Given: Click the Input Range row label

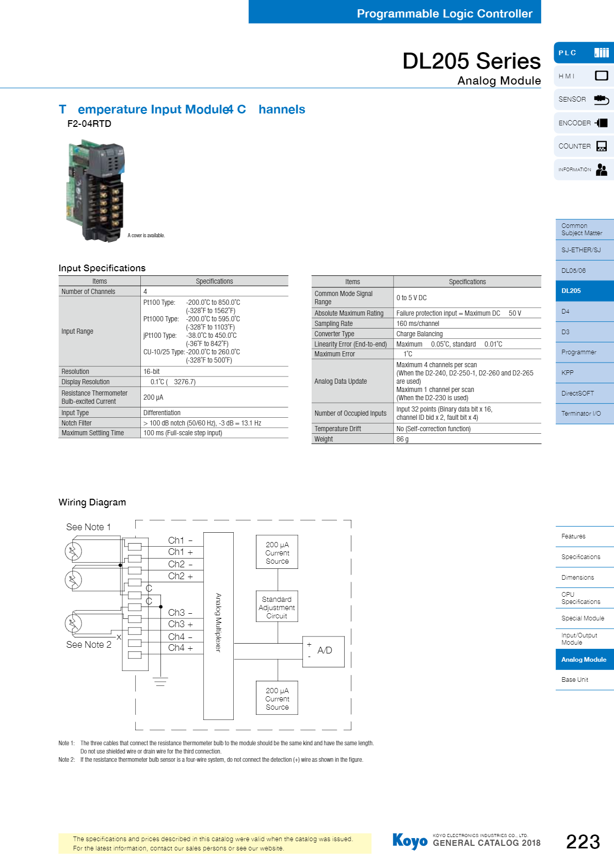Looking at the screenshot, I should pos(77,331).
